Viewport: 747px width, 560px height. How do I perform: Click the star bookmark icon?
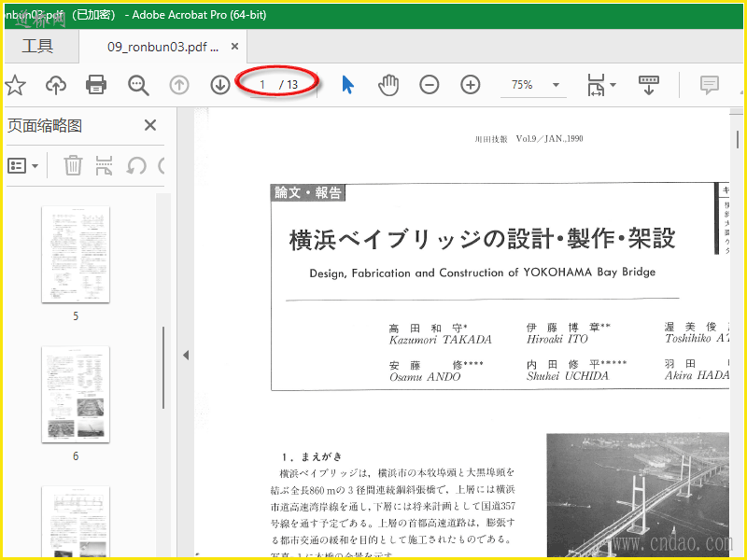(15, 85)
